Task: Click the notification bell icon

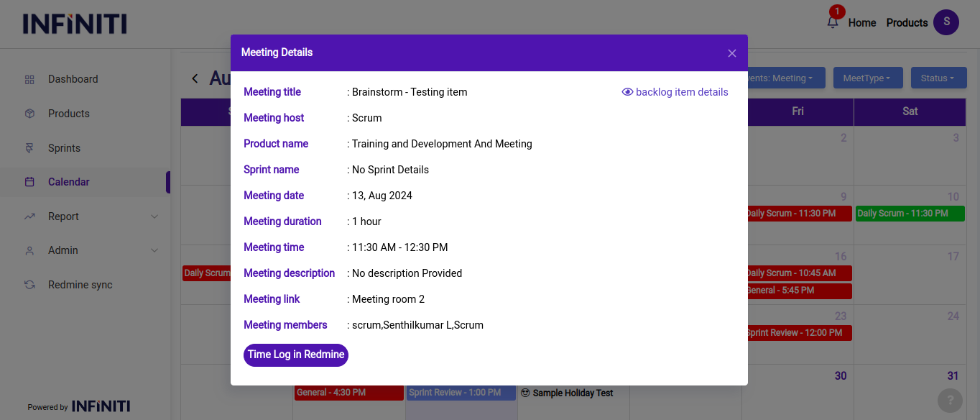Action: pyautogui.click(x=833, y=22)
